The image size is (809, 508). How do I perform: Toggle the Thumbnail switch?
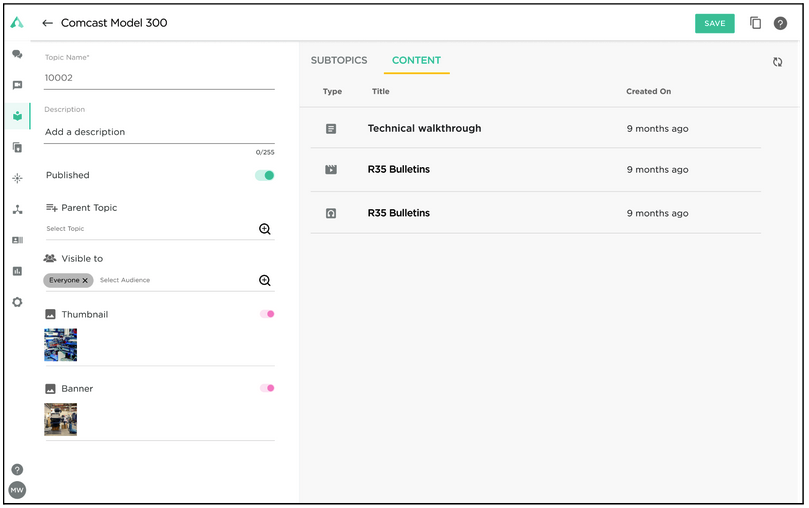point(267,314)
